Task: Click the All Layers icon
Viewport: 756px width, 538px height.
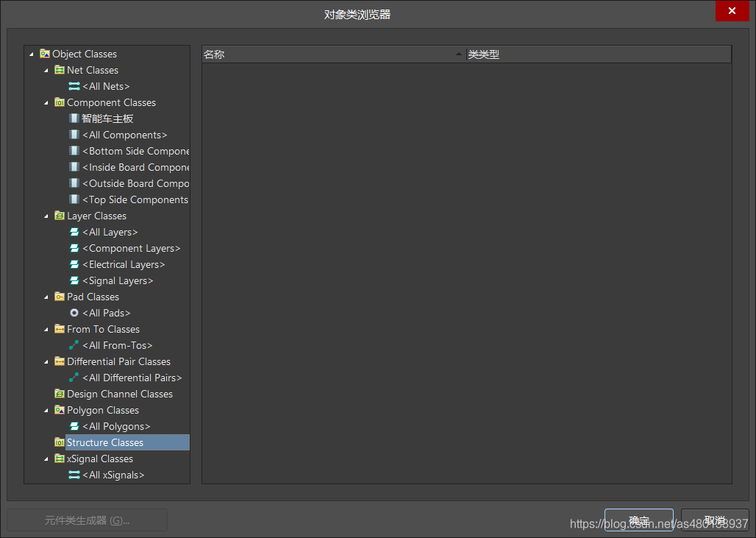Action: tap(74, 232)
